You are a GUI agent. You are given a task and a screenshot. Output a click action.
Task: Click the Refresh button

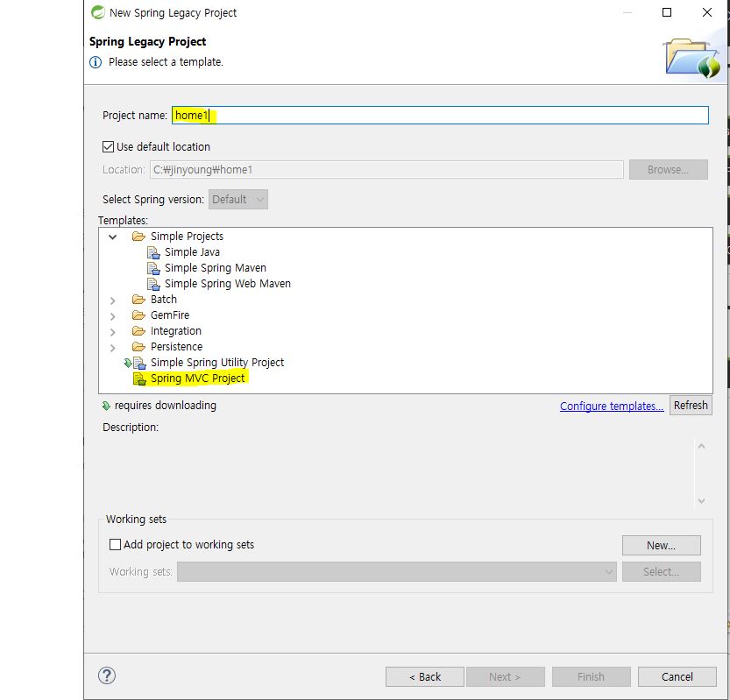point(691,405)
